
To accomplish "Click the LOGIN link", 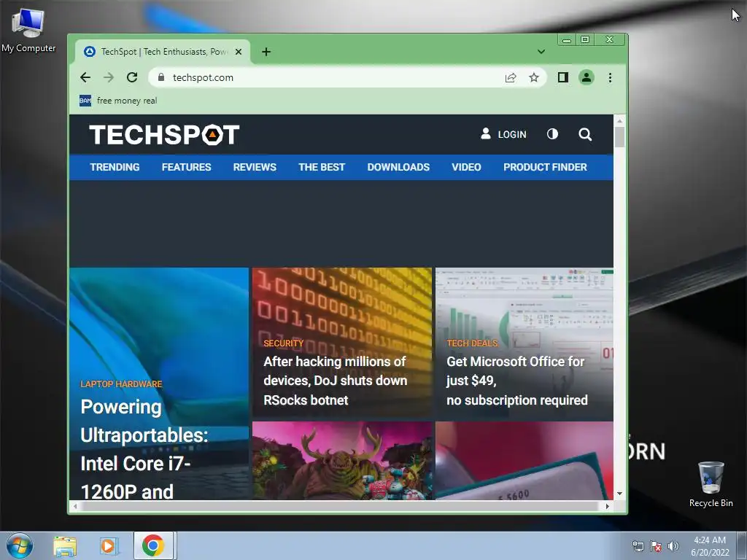I will pyautogui.click(x=503, y=134).
